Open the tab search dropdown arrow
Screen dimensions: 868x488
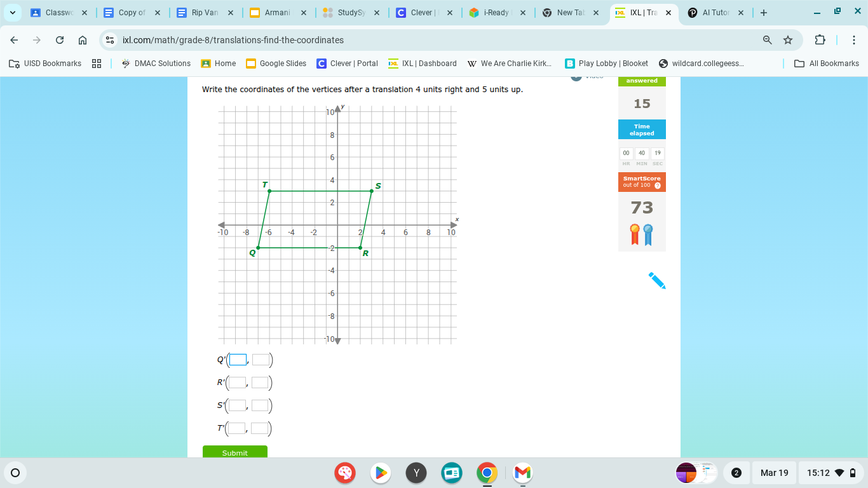tap(12, 11)
